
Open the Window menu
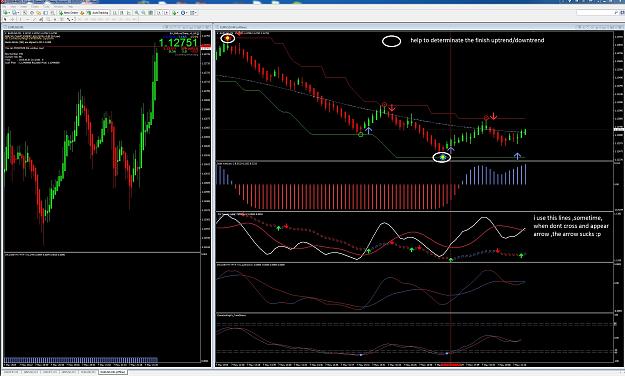(58, 7)
